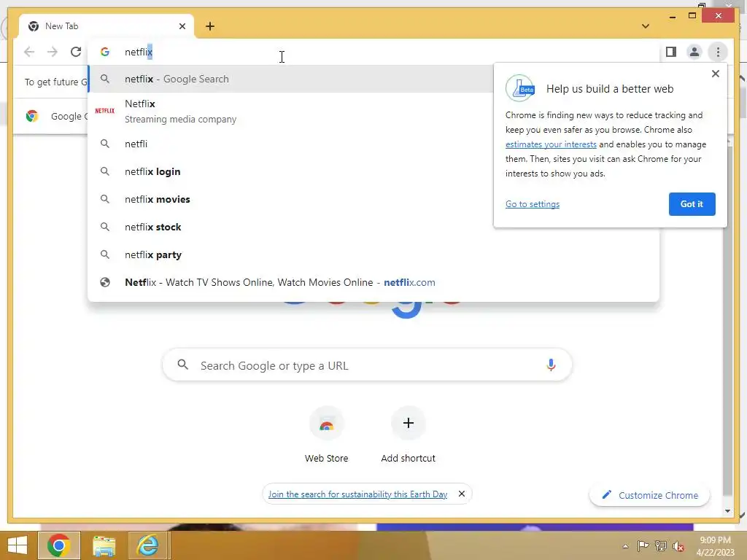Pick the 'netfli' search suggestion
The image size is (747, 560).
pos(290,144)
